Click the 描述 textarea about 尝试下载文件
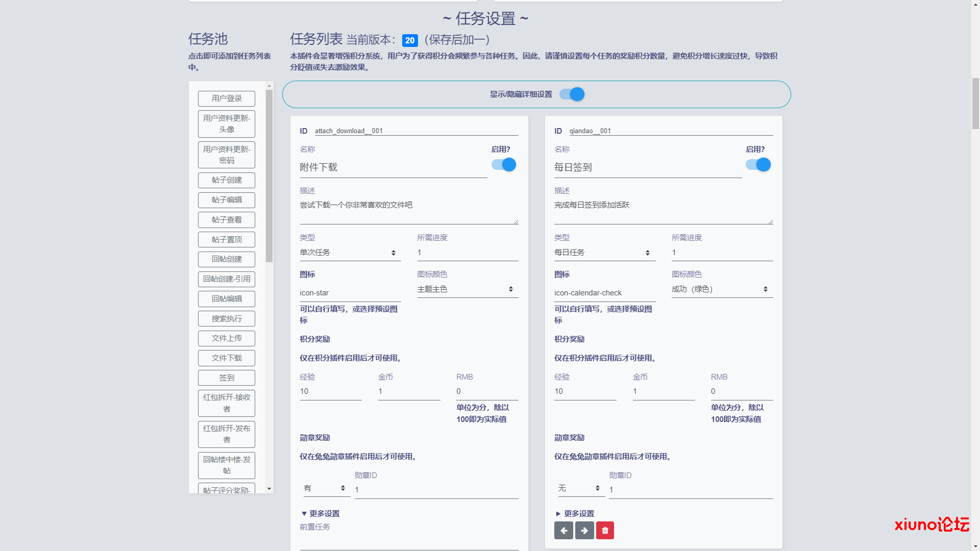The image size is (980, 551). [x=409, y=211]
